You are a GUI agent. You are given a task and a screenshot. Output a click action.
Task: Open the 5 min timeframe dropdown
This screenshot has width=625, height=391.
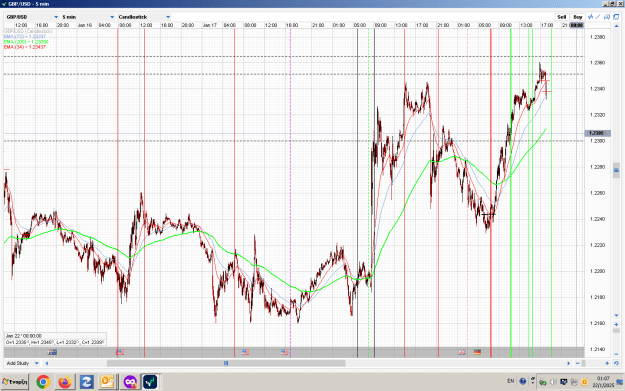[88, 17]
